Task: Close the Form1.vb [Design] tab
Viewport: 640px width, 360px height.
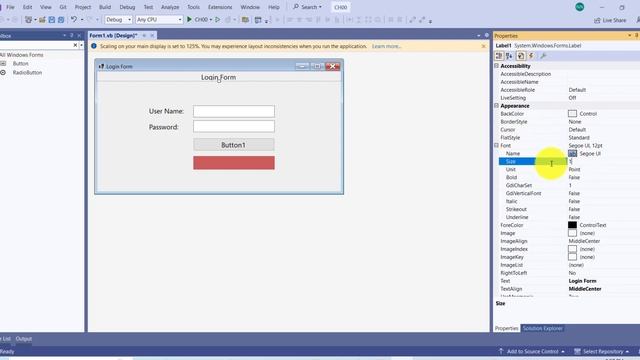Action: click(152, 36)
